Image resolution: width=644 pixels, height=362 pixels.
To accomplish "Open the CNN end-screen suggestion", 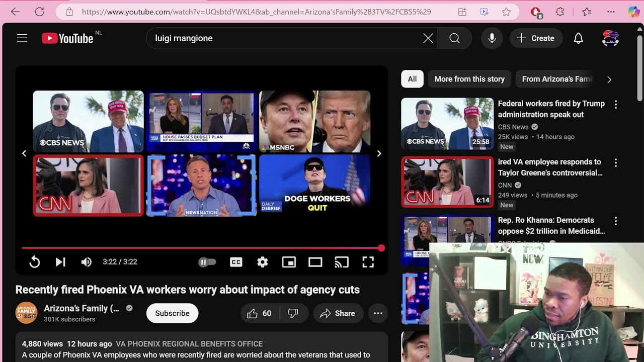I will 89,186.
